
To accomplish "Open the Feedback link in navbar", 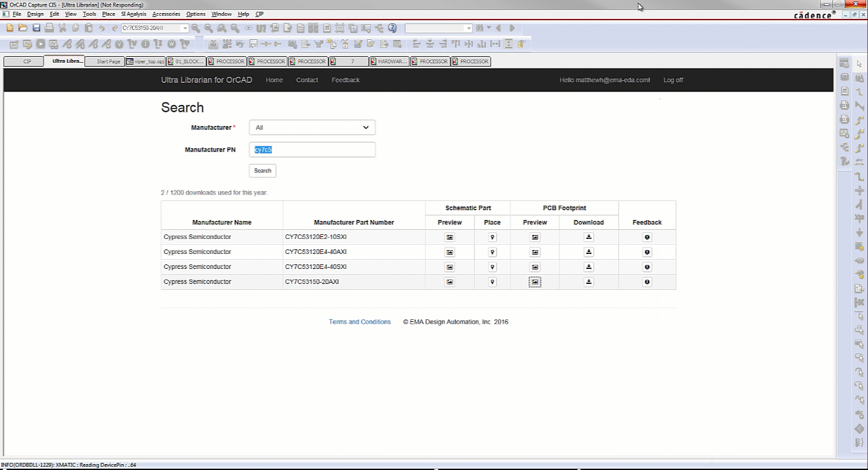I will pyautogui.click(x=345, y=80).
